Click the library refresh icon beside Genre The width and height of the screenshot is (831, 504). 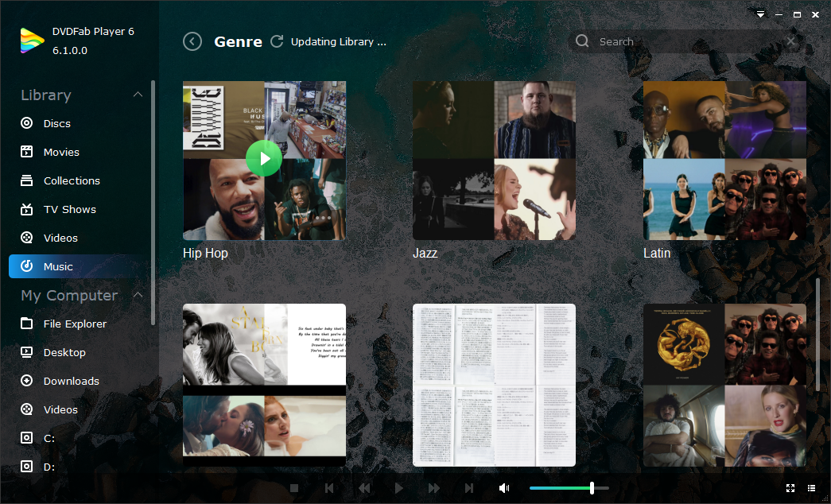click(277, 41)
